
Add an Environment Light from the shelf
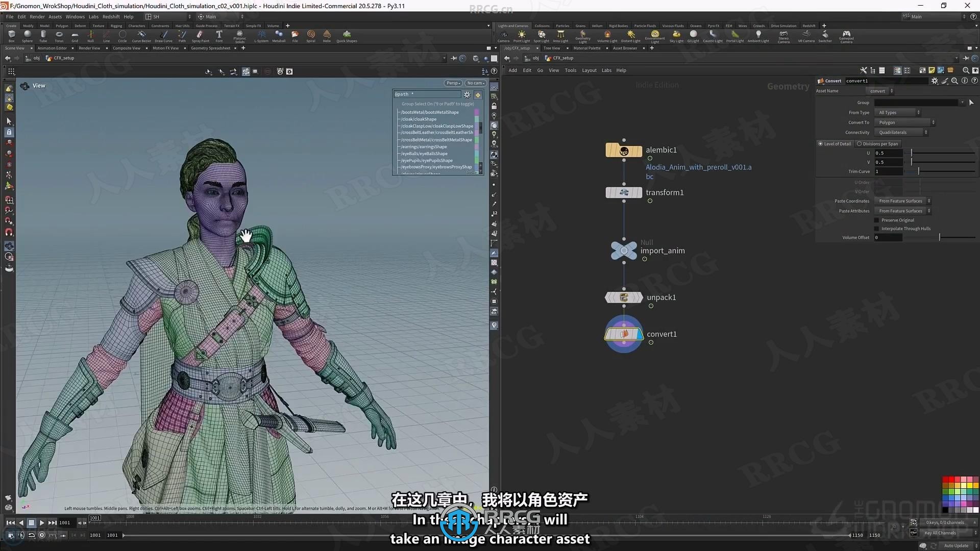655,37
